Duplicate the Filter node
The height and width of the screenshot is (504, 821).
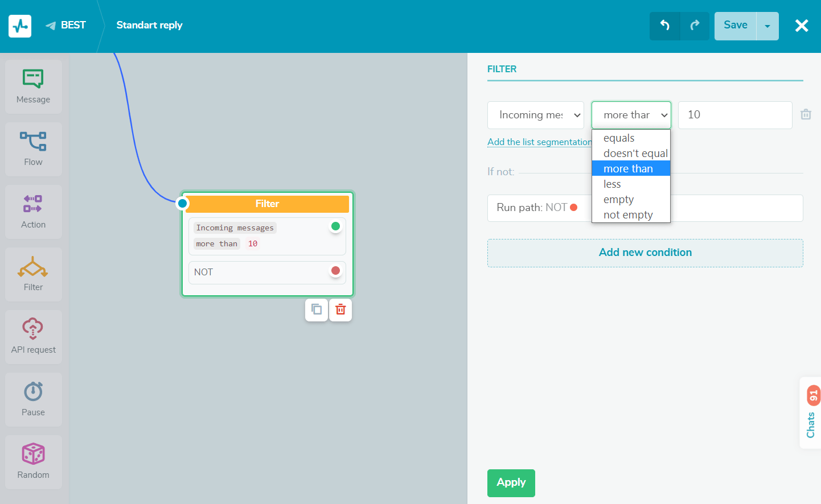(x=317, y=310)
